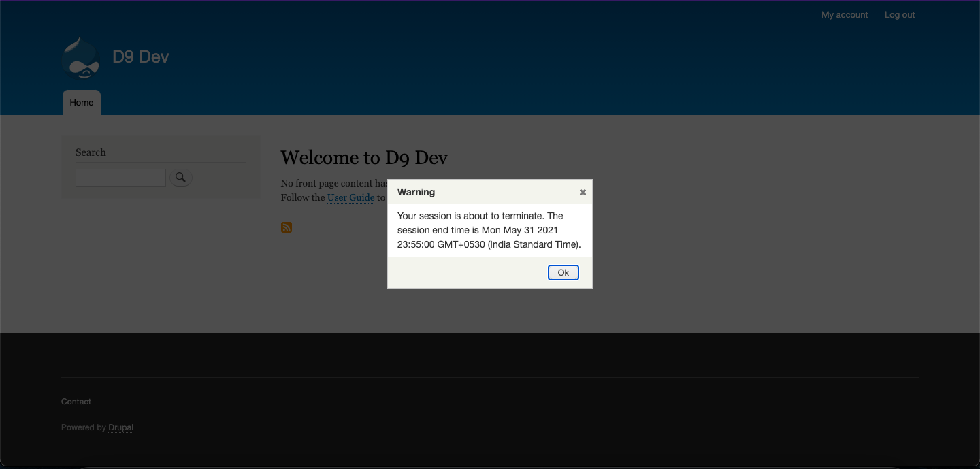Click the Welcome to D9 Dev heading
Screen dimensions: 980x469
coord(364,158)
